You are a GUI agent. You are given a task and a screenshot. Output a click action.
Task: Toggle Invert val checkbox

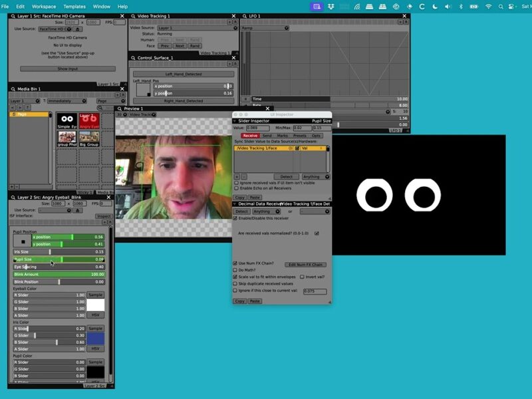302,277
